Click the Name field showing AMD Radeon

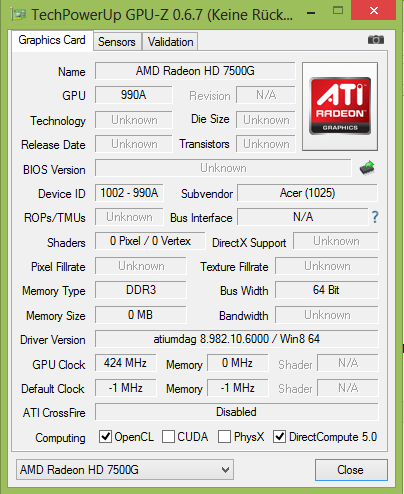[x=195, y=71]
